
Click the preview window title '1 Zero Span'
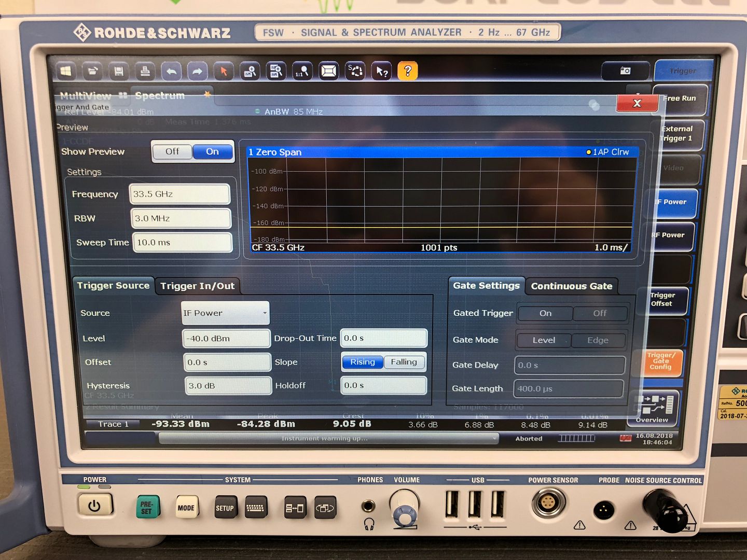tap(275, 152)
